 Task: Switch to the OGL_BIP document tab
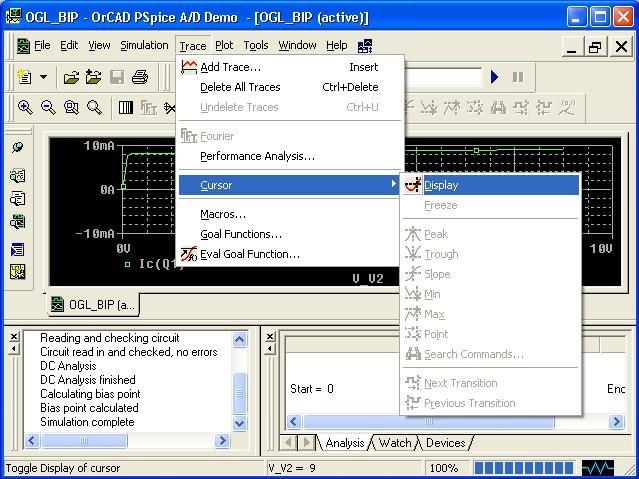click(x=93, y=305)
